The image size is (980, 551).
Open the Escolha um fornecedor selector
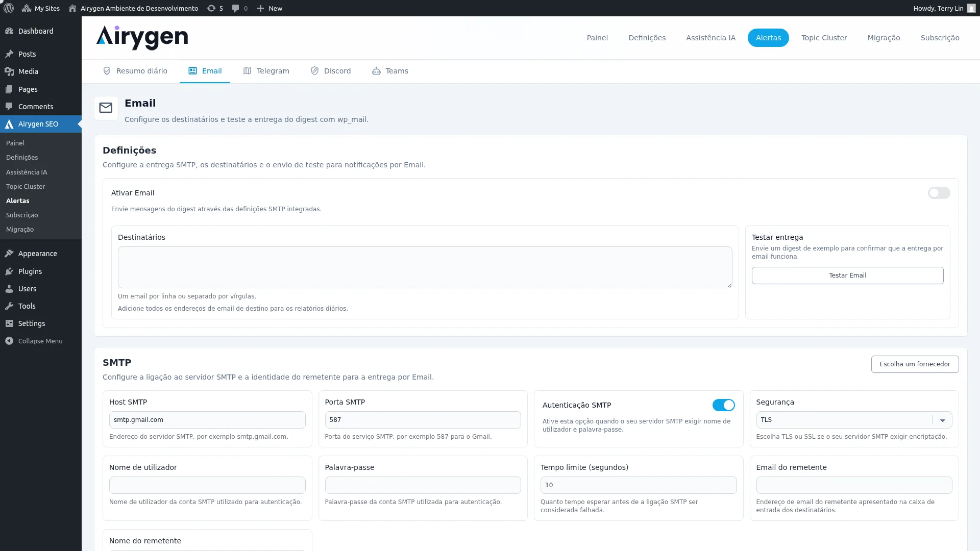click(914, 364)
